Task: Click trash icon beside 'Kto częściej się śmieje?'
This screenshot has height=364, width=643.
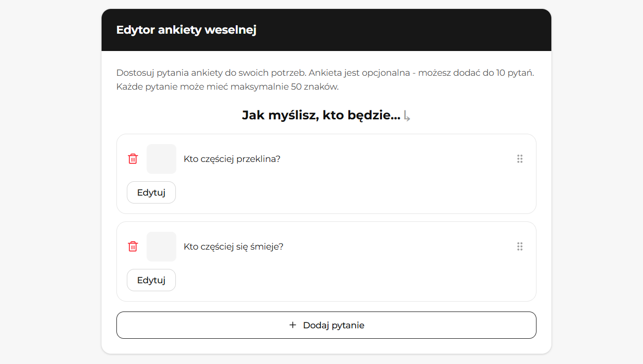Action: (x=133, y=247)
